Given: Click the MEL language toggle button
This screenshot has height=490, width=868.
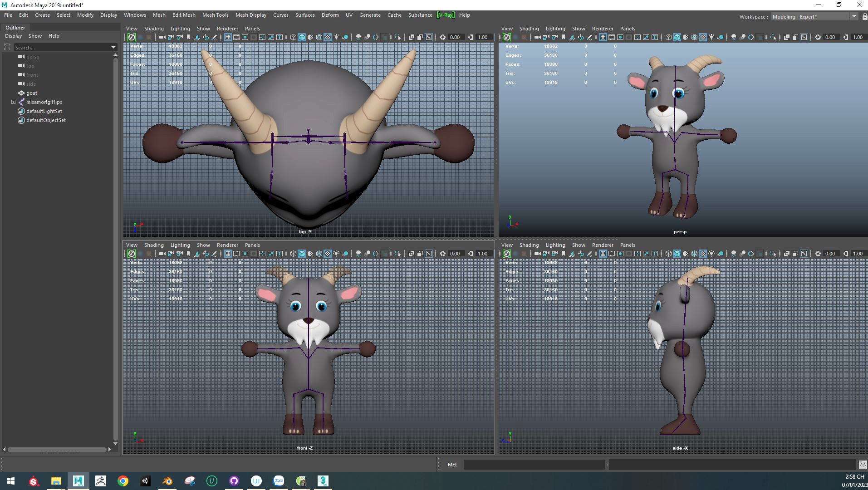Looking at the screenshot, I should click(x=452, y=465).
